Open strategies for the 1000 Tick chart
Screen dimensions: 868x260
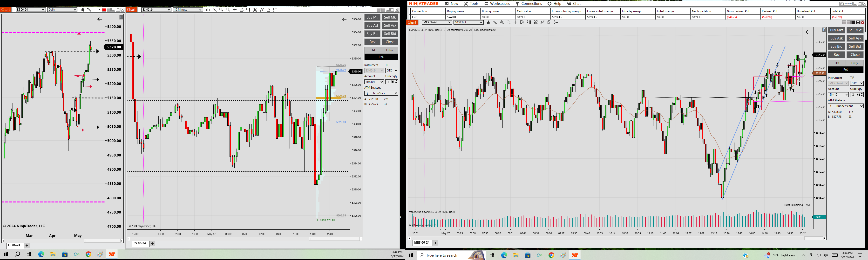tap(542, 23)
